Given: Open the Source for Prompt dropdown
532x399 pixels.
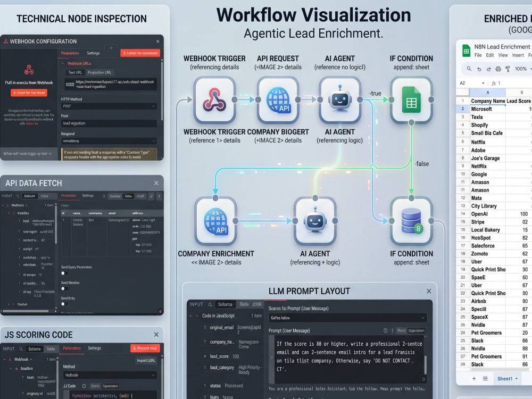Looking at the screenshot, I should coord(348,318).
